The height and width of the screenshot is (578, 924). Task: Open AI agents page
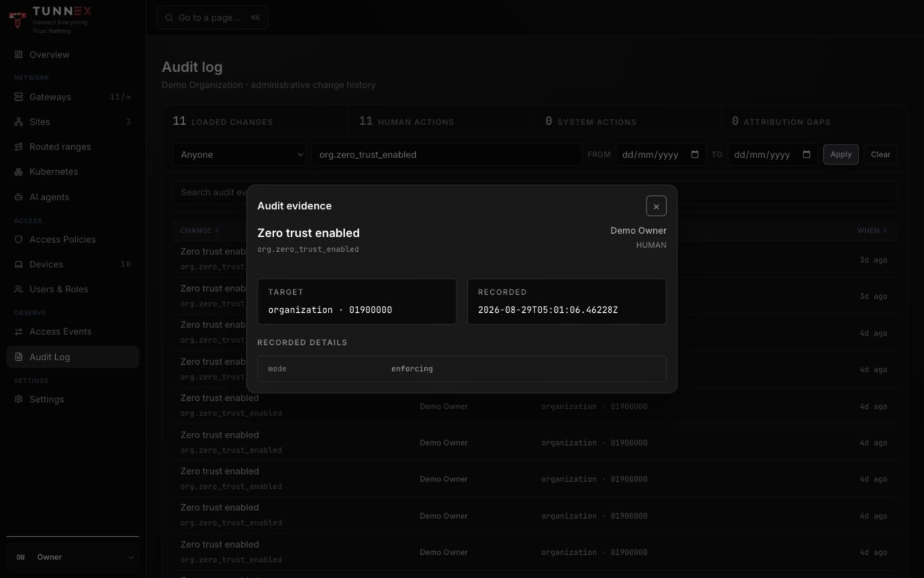[73, 197]
